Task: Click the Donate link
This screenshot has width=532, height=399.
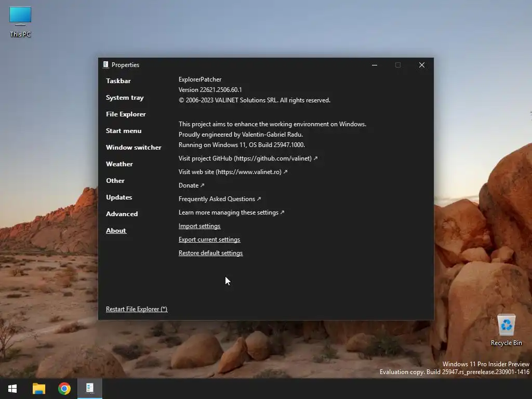Action: tap(191, 185)
